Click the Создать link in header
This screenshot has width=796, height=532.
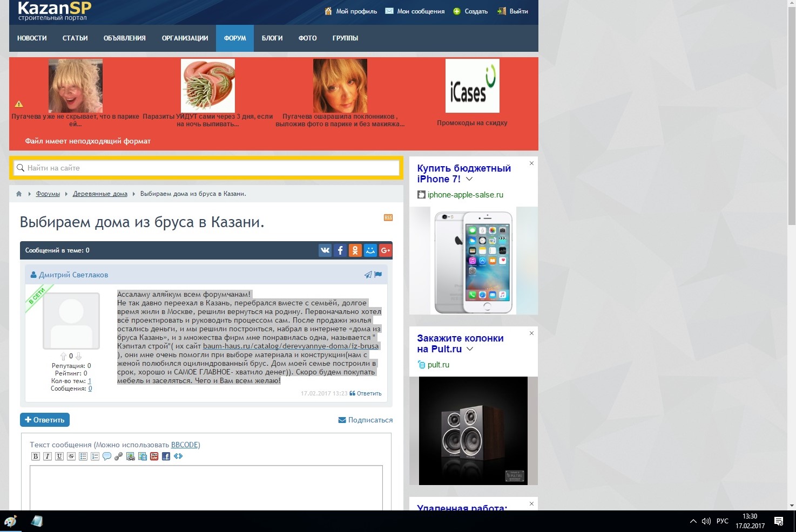pyautogui.click(x=470, y=11)
